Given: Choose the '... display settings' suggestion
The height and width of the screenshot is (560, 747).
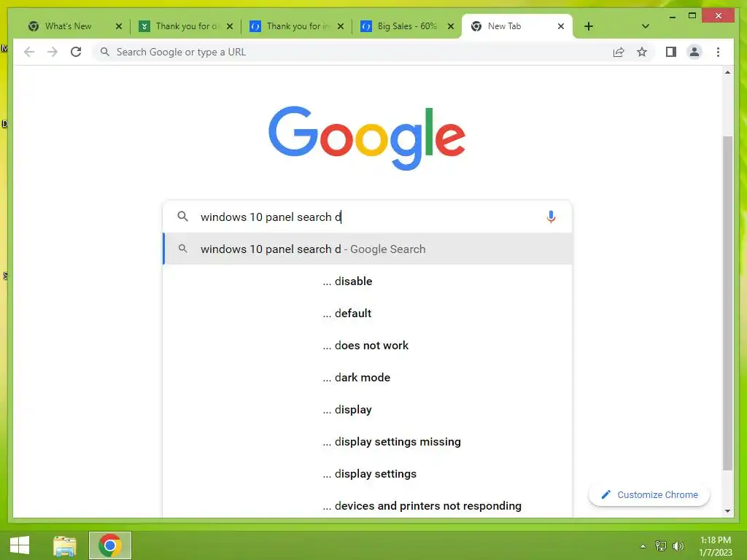Looking at the screenshot, I should point(368,474).
